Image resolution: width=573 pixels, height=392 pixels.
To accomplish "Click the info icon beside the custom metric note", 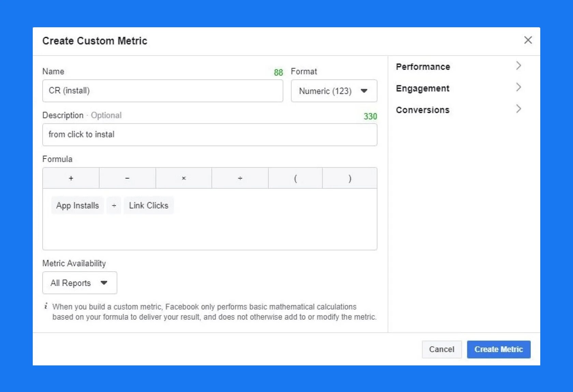I will coord(46,306).
